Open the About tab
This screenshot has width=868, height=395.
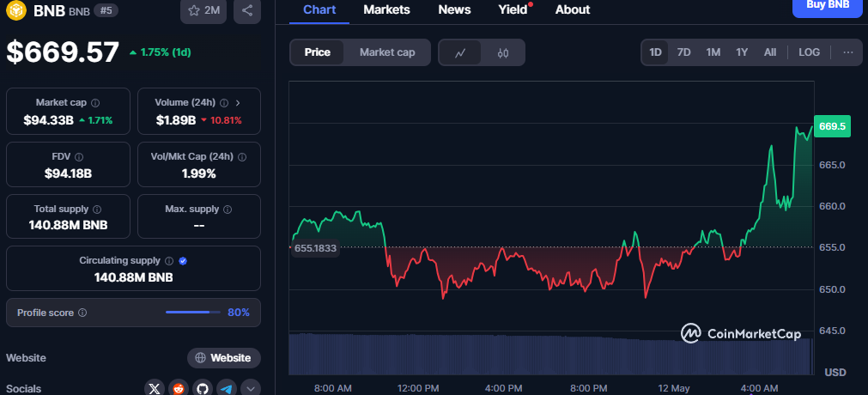pyautogui.click(x=573, y=10)
